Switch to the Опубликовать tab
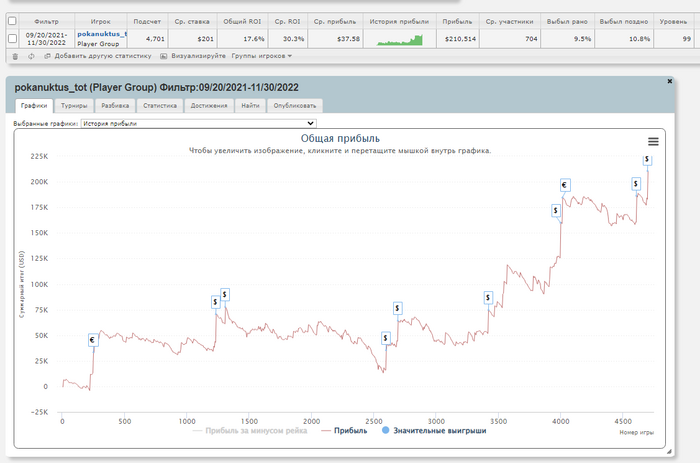Viewport: 700px width, 463px height. click(295, 106)
